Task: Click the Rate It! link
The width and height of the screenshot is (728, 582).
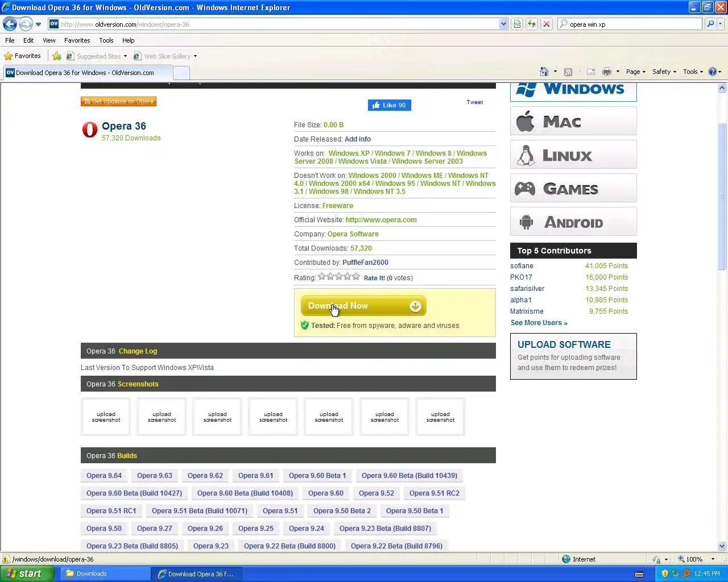Action: (374, 278)
